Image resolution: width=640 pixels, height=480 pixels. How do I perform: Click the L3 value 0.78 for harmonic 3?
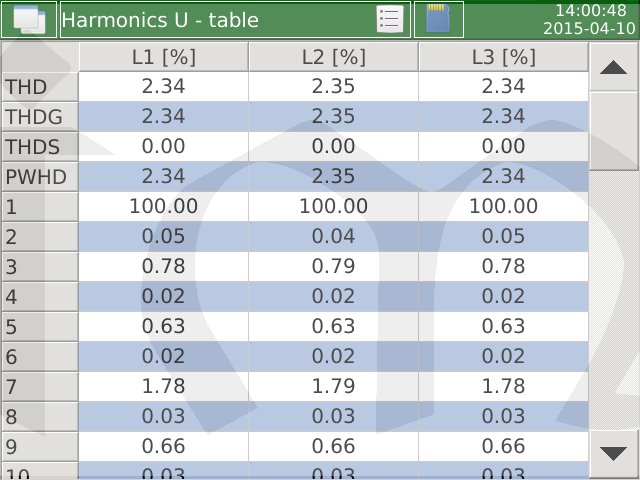(x=503, y=267)
